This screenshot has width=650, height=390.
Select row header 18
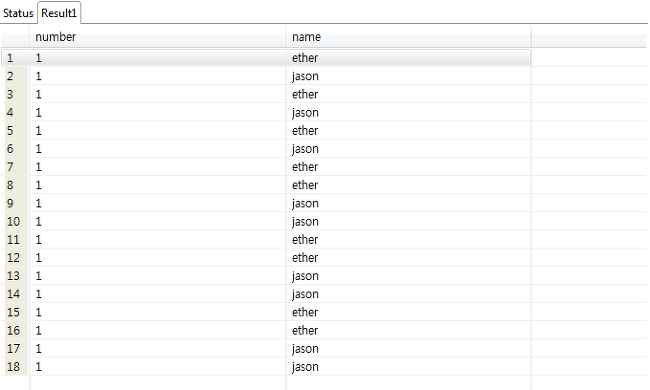pos(15,367)
